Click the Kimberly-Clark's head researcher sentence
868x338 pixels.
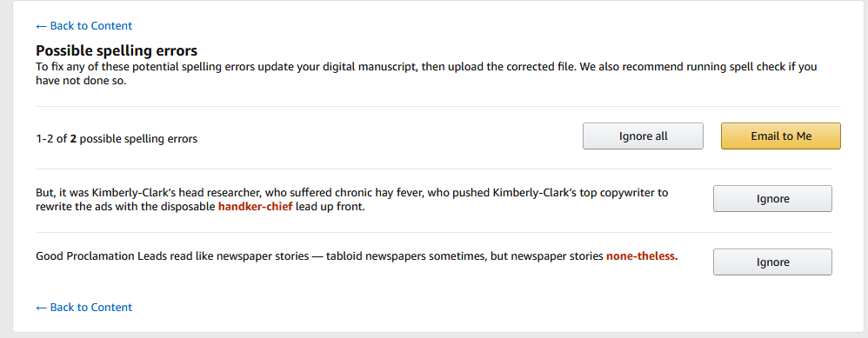click(352, 200)
